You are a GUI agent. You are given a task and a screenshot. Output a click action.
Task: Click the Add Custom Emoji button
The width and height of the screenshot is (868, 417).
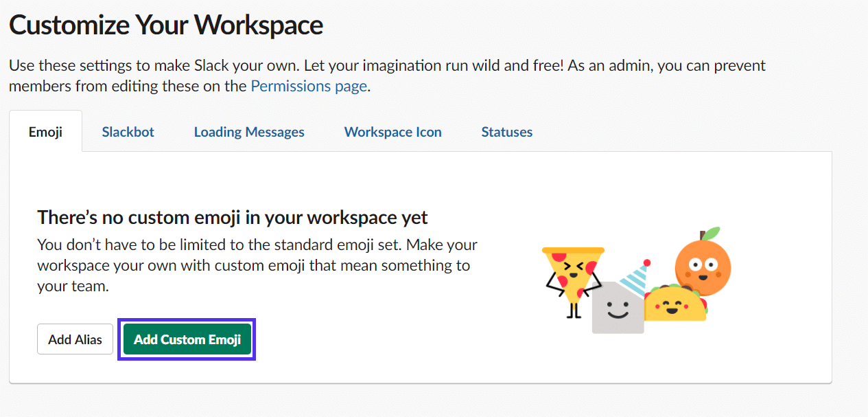(187, 339)
